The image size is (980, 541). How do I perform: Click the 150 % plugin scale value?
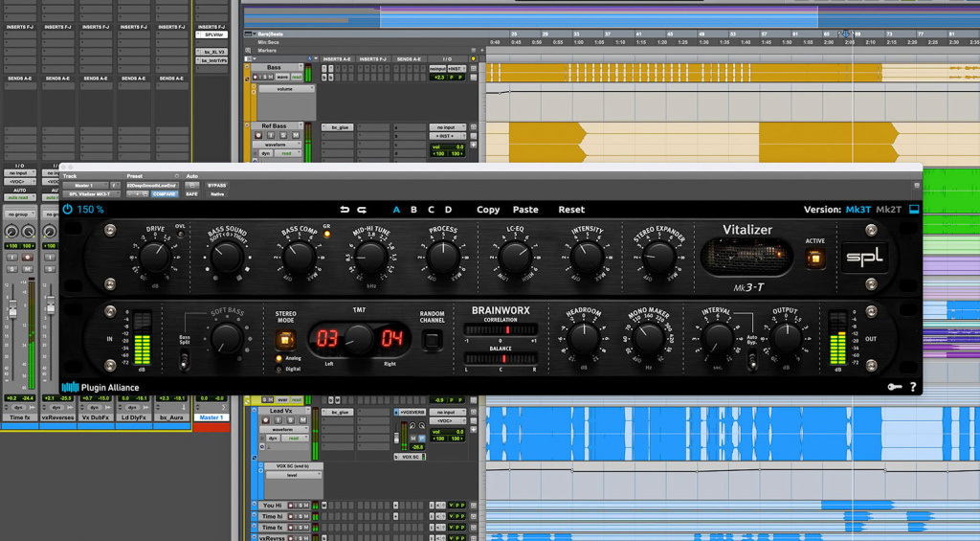click(x=90, y=210)
